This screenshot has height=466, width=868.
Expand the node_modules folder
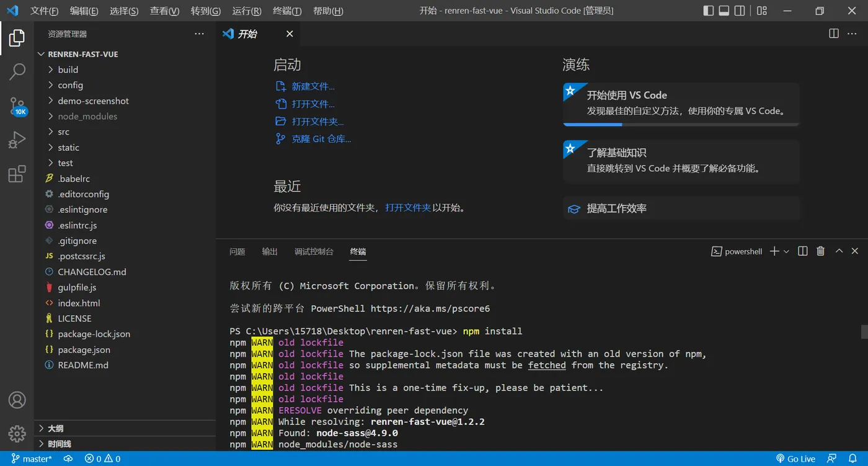[x=125, y=116]
